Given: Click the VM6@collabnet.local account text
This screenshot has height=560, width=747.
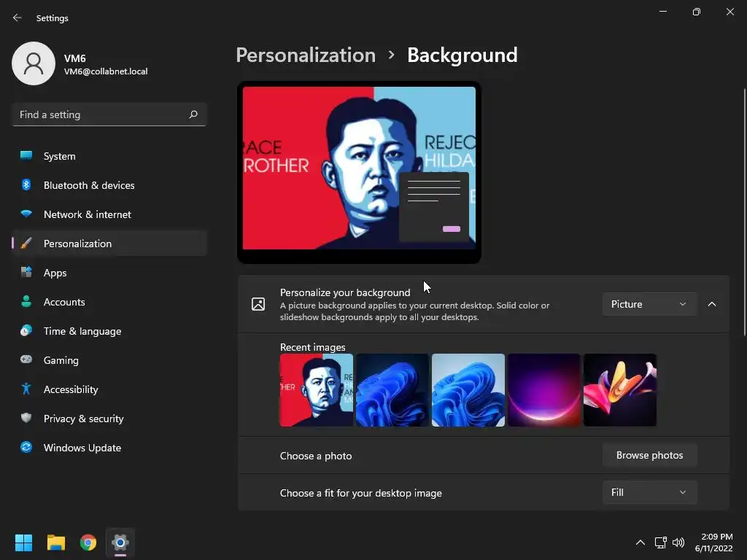Looking at the screenshot, I should coord(106,71).
